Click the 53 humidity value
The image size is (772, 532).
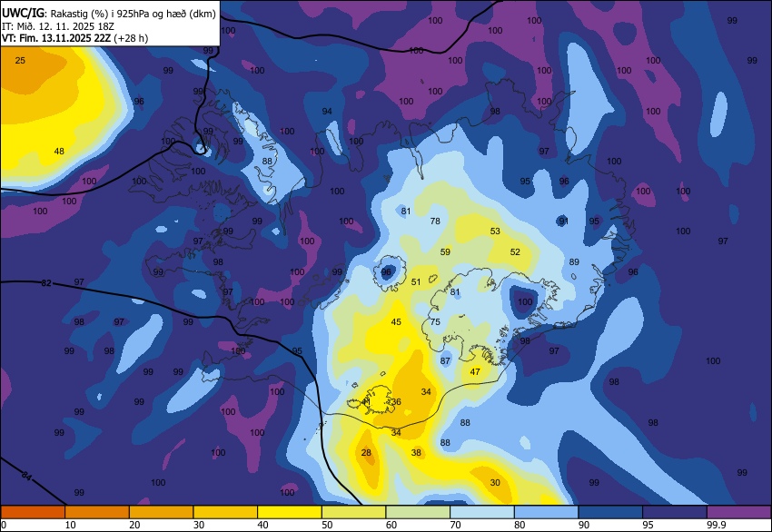(x=495, y=231)
